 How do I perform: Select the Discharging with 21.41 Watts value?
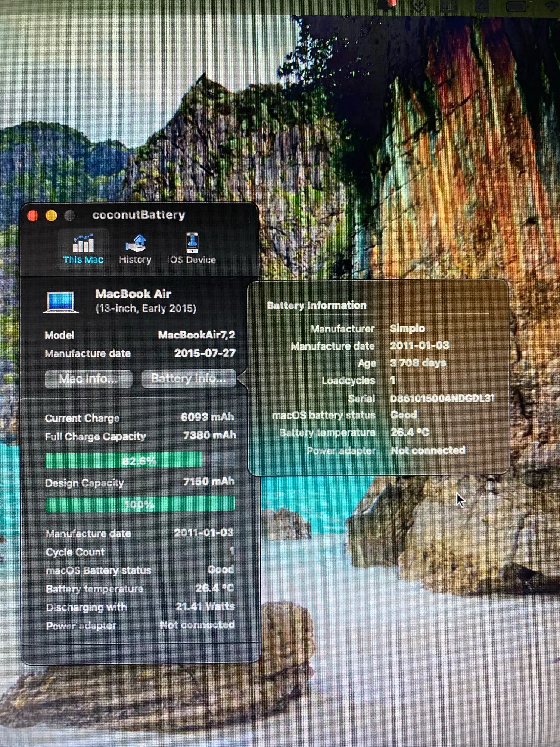tap(205, 606)
